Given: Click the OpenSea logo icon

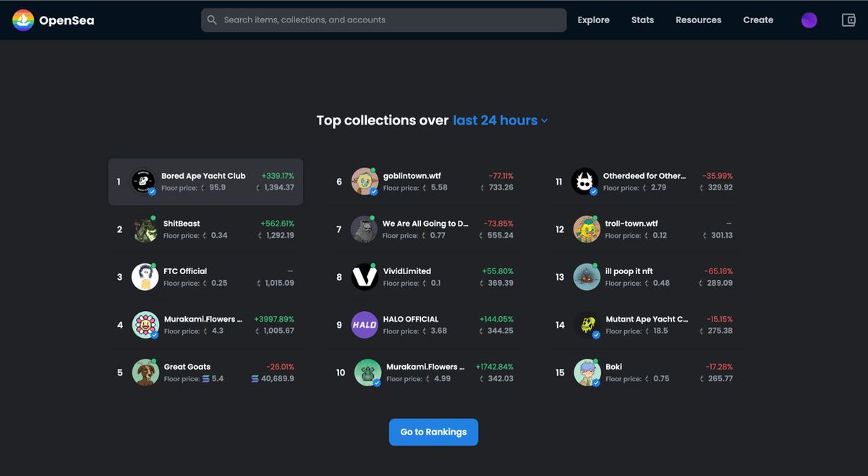Looking at the screenshot, I should click(23, 20).
